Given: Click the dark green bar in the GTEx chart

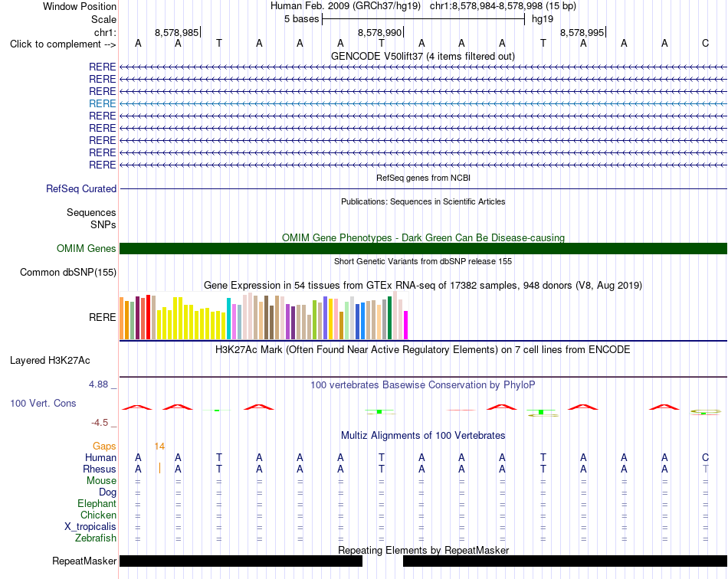Looking at the screenshot, I should point(390,319).
